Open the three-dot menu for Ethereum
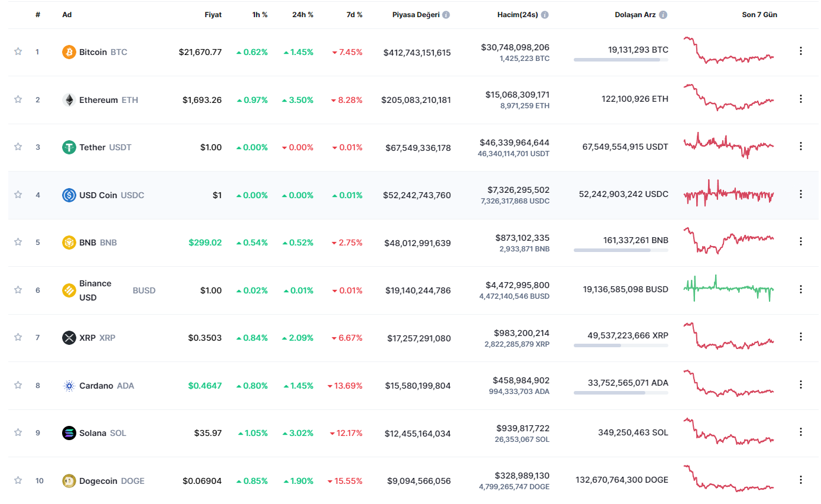This screenshot has height=504, width=821. click(x=801, y=99)
